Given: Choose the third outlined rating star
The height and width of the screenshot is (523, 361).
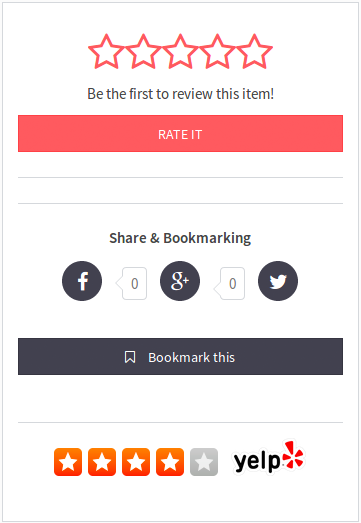Looking at the screenshot, I should (x=180, y=52).
